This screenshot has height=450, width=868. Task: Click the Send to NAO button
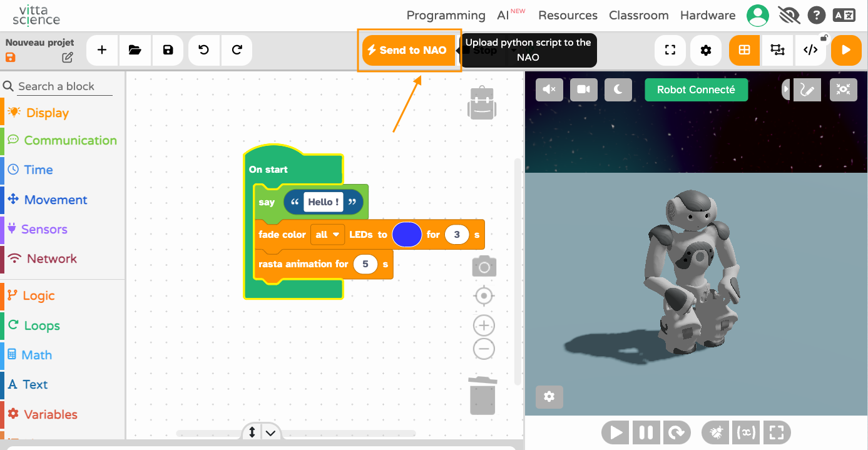point(409,50)
